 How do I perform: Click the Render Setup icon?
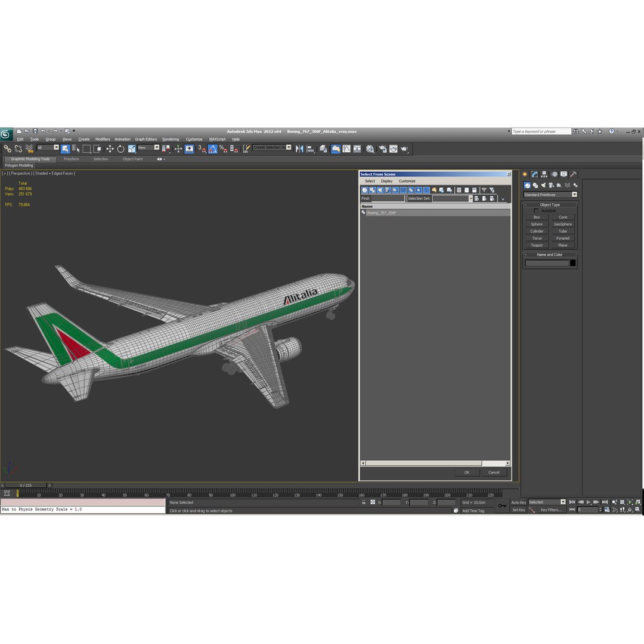383,148
